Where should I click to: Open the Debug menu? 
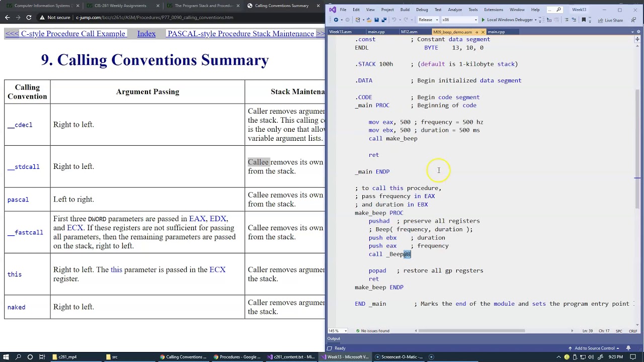pyautogui.click(x=422, y=10)
